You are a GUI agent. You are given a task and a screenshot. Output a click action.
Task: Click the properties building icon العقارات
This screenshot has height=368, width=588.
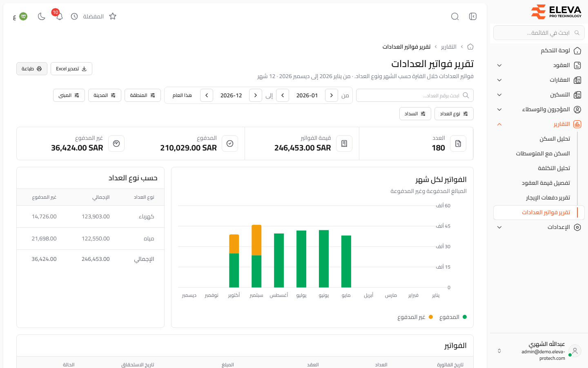577,80
